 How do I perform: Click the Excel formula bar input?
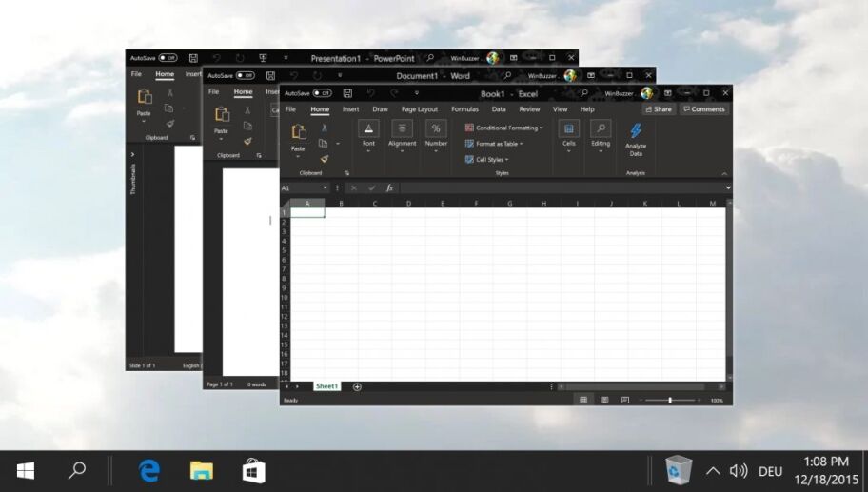tap(562, 188)
